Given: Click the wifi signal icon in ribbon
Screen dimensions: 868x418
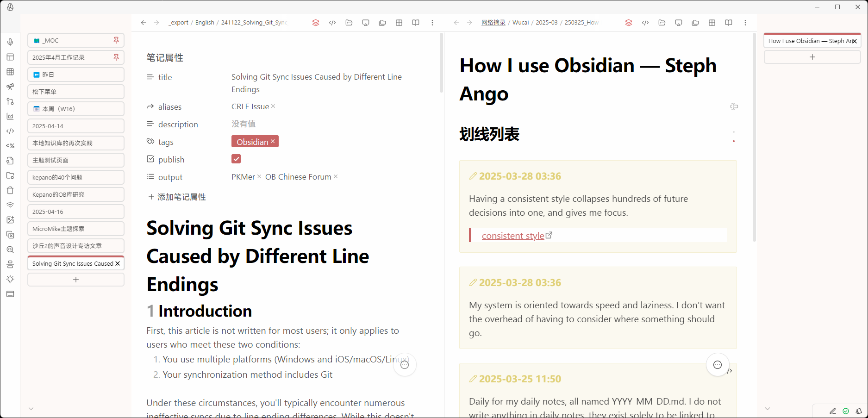Looking at the screenshot, I should 10,205.
